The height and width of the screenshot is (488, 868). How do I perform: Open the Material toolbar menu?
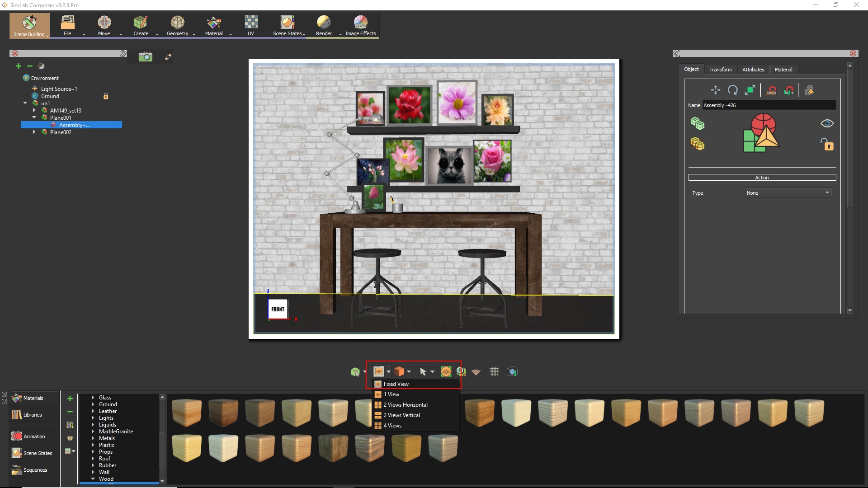(214, 26)
